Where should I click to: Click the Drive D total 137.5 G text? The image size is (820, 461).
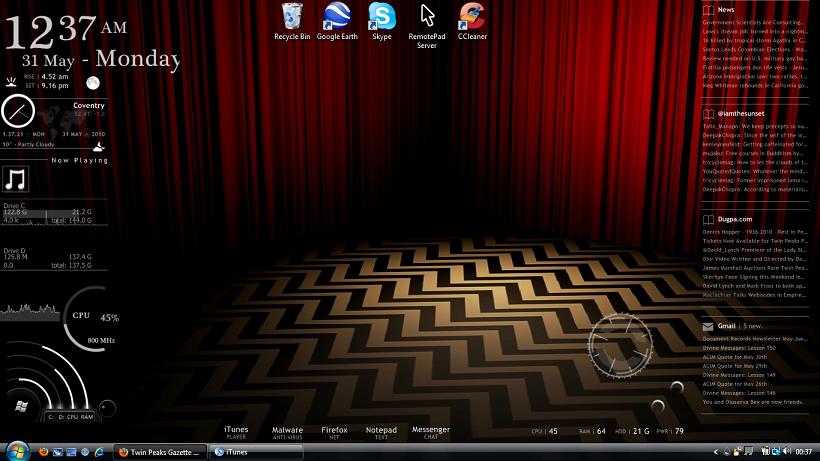[71, 266]
